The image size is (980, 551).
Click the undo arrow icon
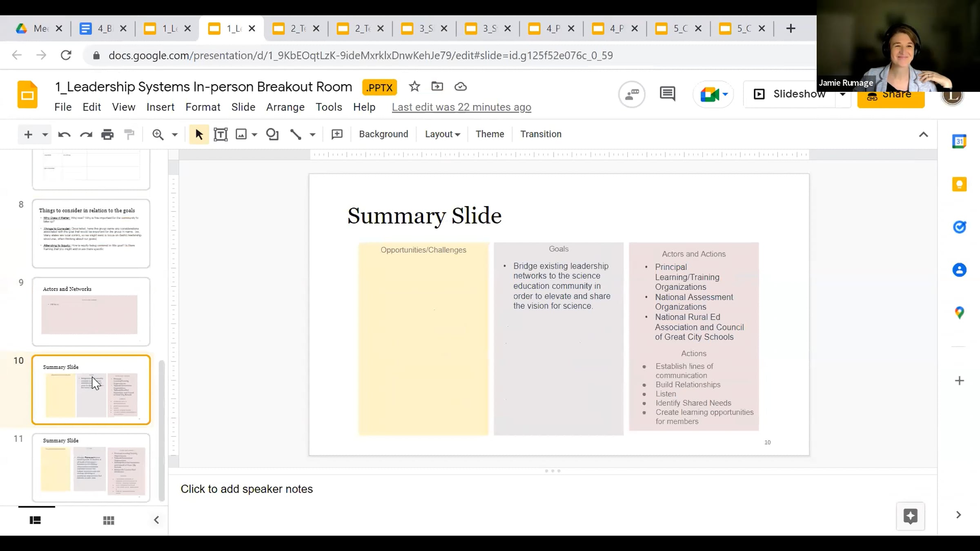(x=64, y=134)
